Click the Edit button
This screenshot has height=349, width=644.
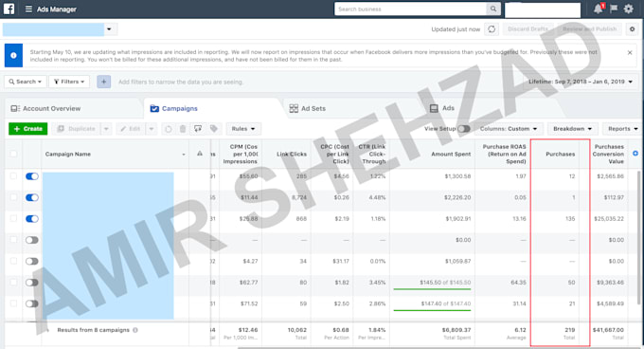point(131,129)
